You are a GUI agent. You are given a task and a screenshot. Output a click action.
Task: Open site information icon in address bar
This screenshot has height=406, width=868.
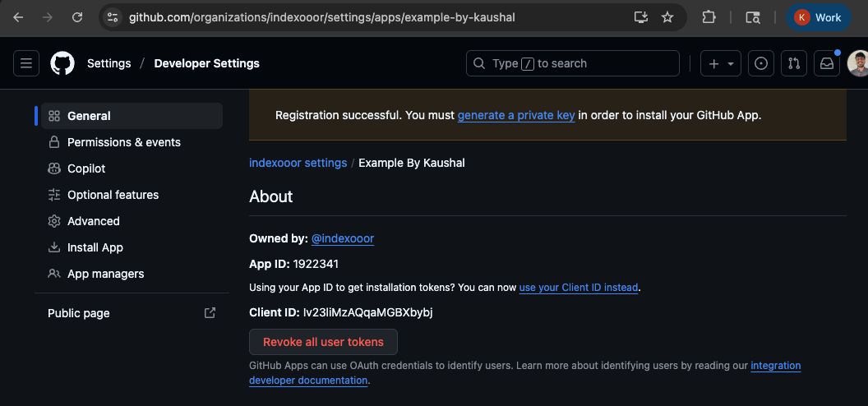[113, 17]
